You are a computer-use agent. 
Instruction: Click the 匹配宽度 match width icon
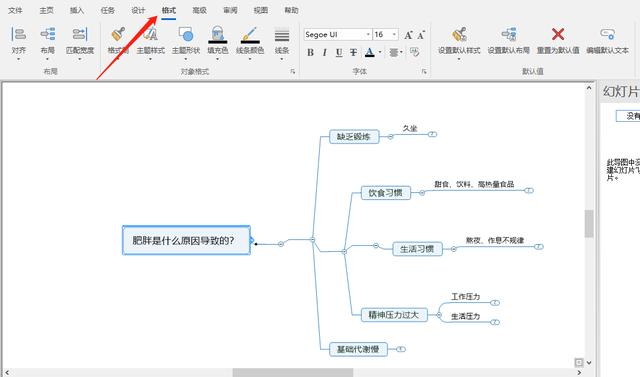pyautogui.click(x=80, y=35)
